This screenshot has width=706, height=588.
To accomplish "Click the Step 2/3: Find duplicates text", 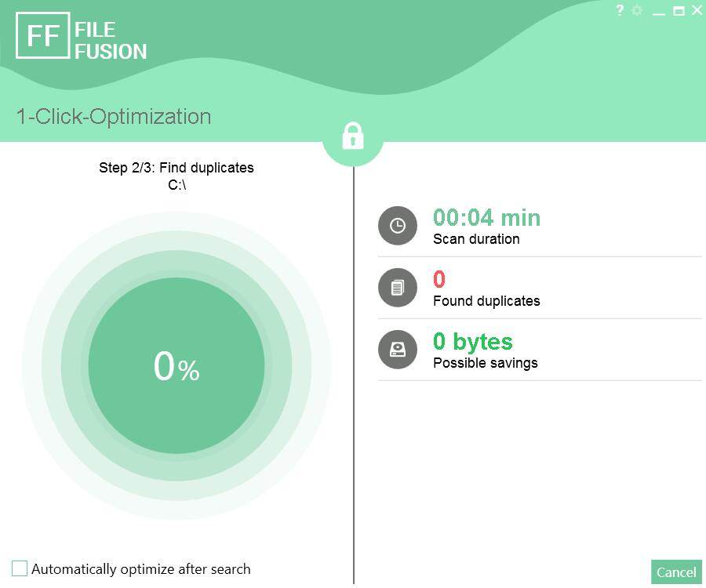I will 176,168.
